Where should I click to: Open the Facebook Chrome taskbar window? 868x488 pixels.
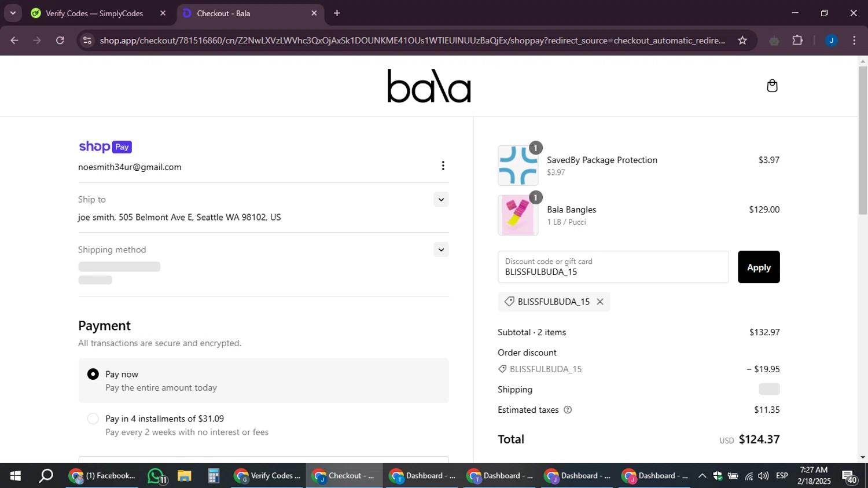tap(102, 476)
